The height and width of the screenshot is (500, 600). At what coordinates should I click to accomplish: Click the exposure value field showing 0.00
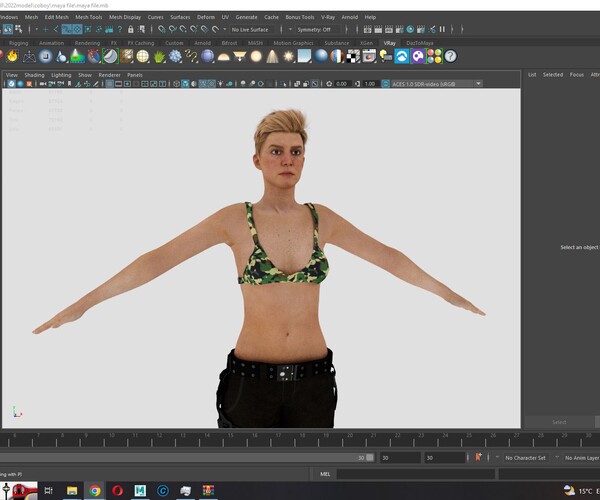click(x=342, y=84)
